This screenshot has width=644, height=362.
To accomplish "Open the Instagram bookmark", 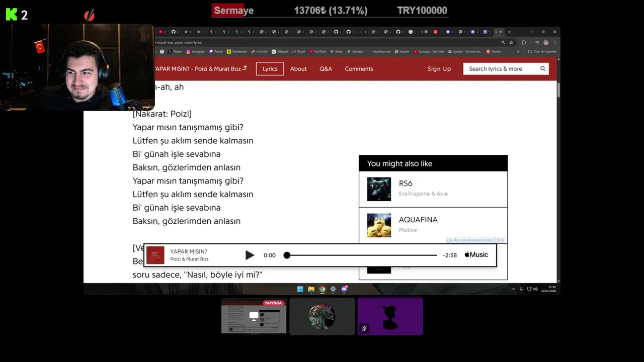I will coord(196,51).
